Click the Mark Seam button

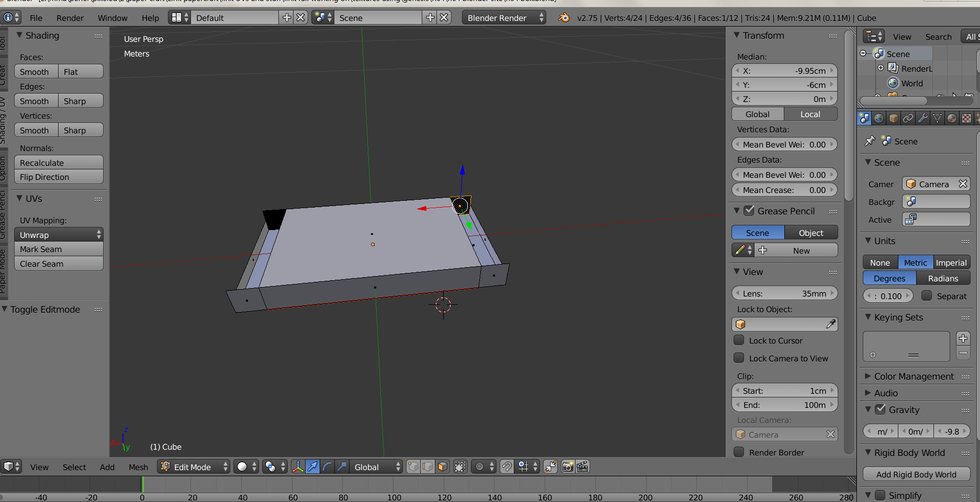[x=59, y=249]
